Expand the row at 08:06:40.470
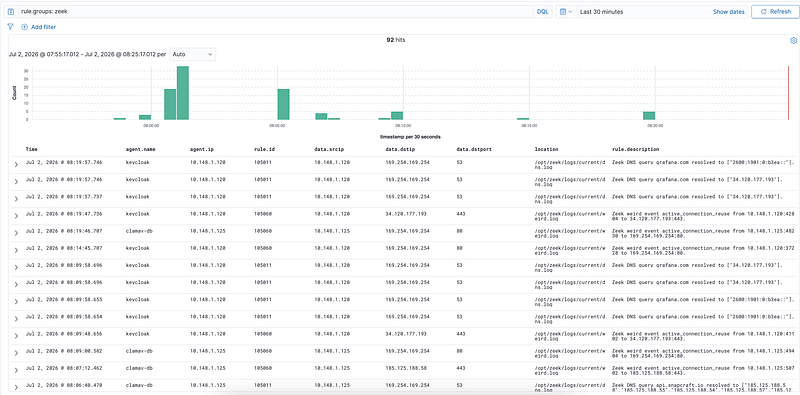The image size is (800, 395). pos(16,387)
